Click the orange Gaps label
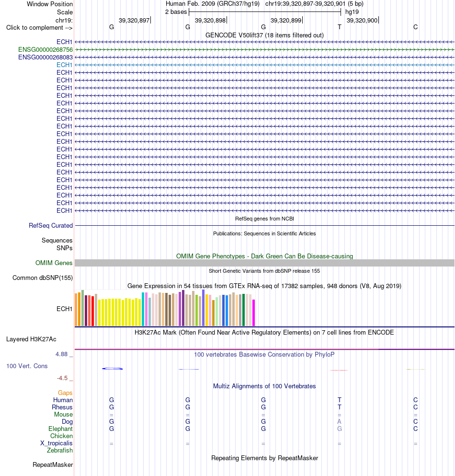This screenshot has width=455, height=476. tap(65, 393)
